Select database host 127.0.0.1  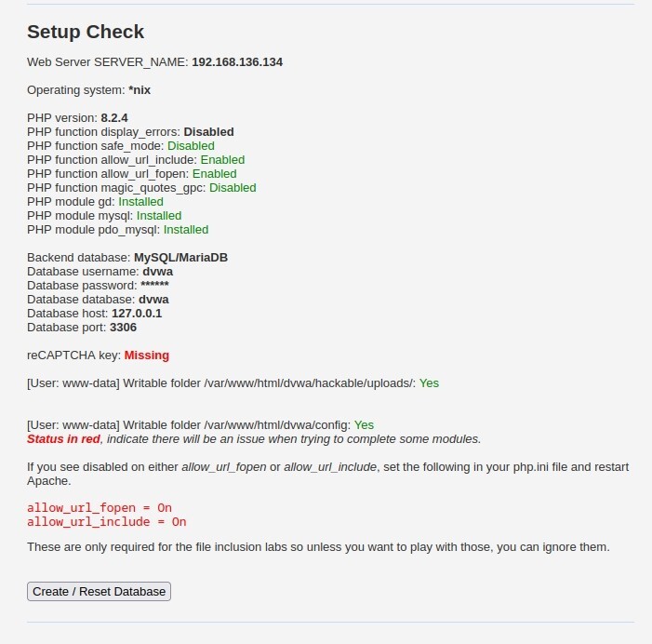click(x=137, y=314)
